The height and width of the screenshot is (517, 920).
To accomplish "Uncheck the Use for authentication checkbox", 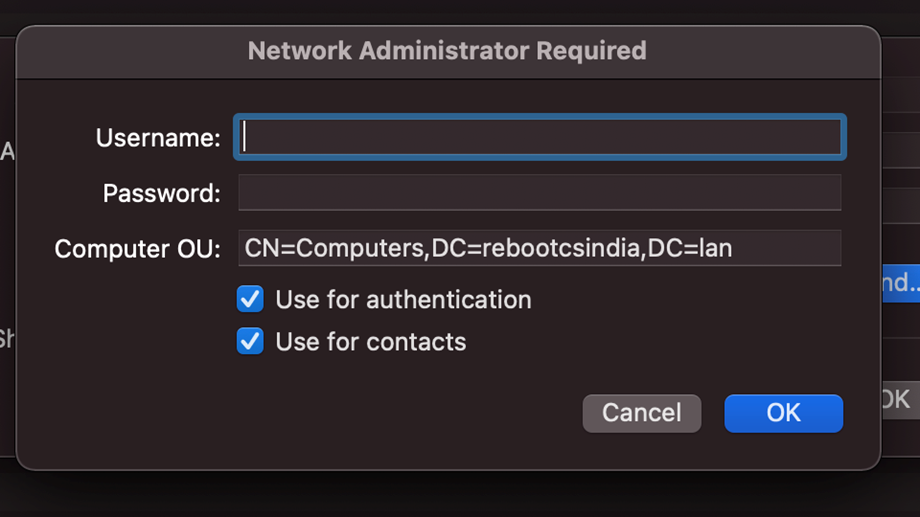I will pyautogui.click(x=250, y=299).
